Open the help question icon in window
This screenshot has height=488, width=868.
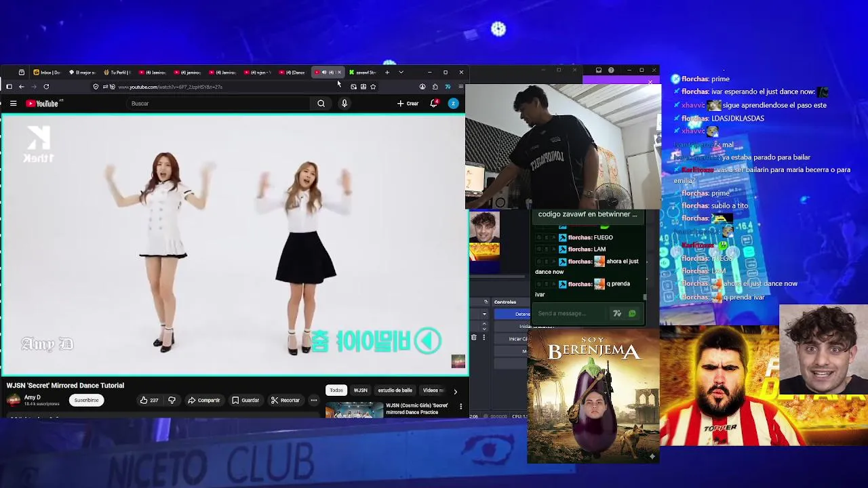pyautogui.click(x=611, y=70)
